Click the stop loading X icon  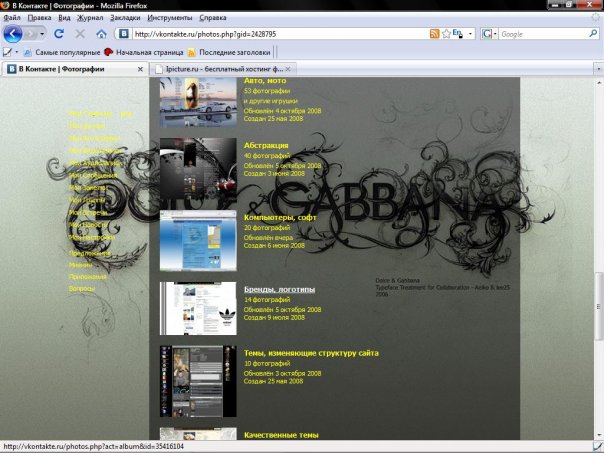[80, 34]
